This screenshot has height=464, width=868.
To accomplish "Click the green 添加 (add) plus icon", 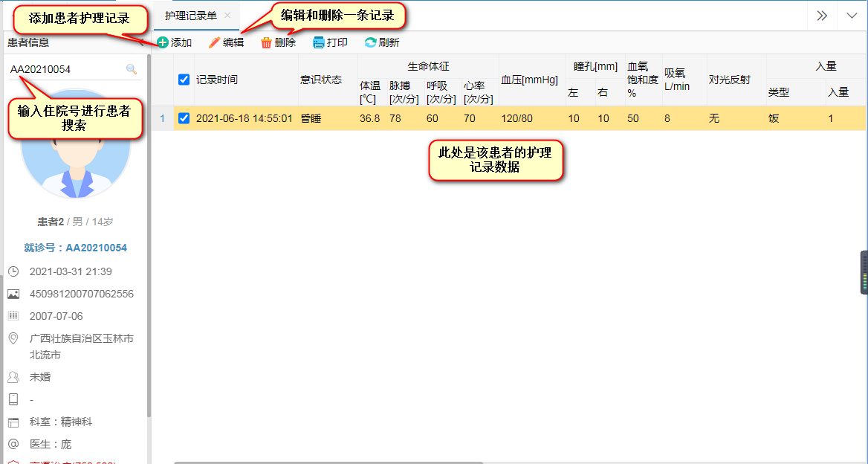I will (x=163, y=43).
